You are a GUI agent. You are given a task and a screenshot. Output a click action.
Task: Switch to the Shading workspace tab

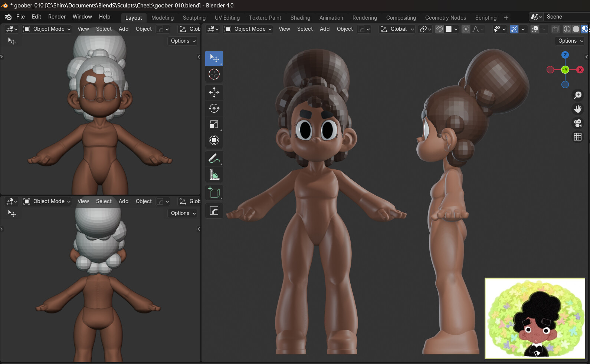(300, 18)
